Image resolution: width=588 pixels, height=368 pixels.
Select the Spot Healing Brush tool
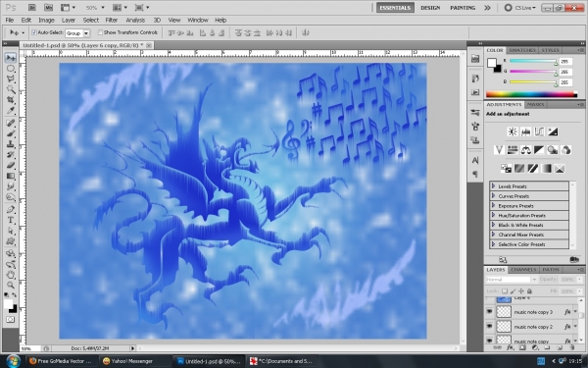coord(11,123)
